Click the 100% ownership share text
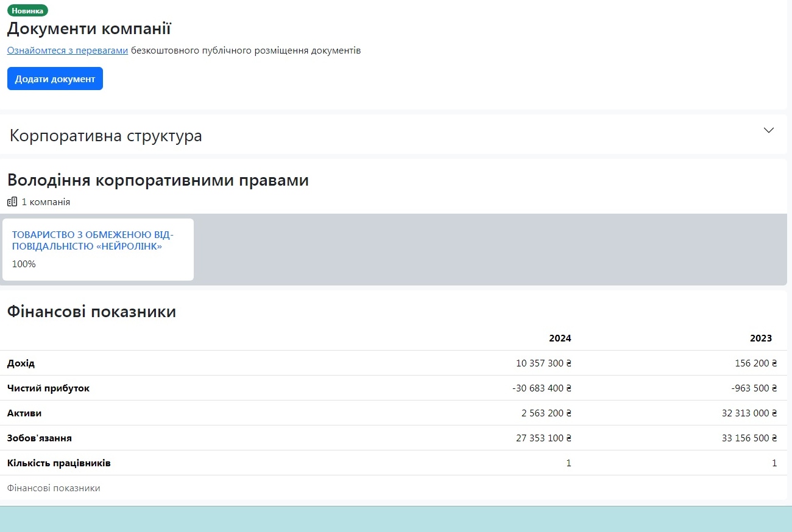792x532 pixels. coord(24,264)
